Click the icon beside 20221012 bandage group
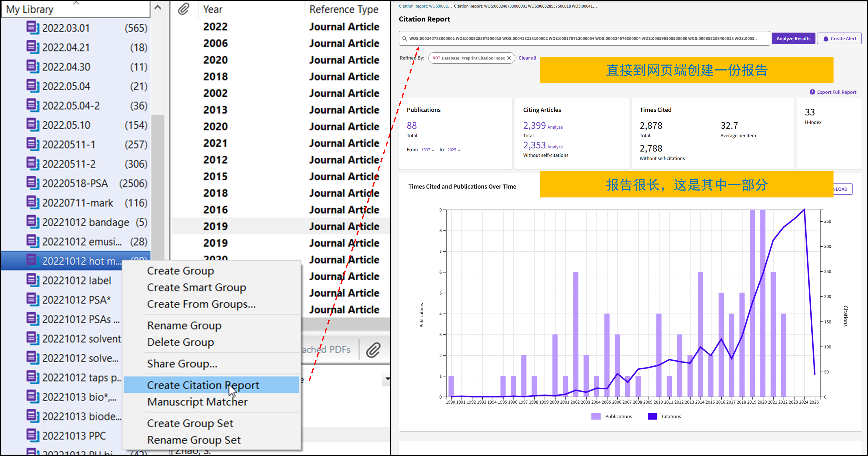 tap(33, 222)
